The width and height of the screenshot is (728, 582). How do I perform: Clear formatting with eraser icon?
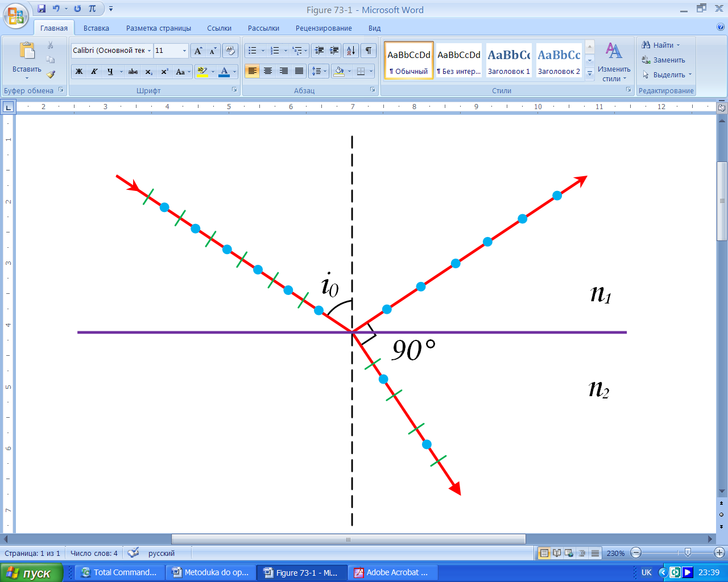[230, 51]
